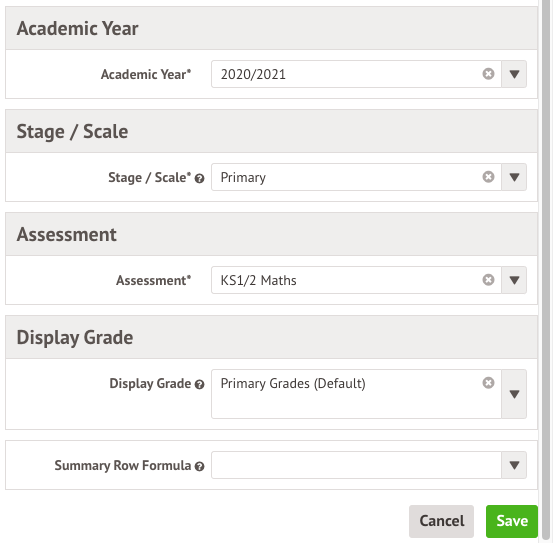Clear the KS1/2 Maths assessment selection
The image size is (559, 544).
[x=488, y=280]
